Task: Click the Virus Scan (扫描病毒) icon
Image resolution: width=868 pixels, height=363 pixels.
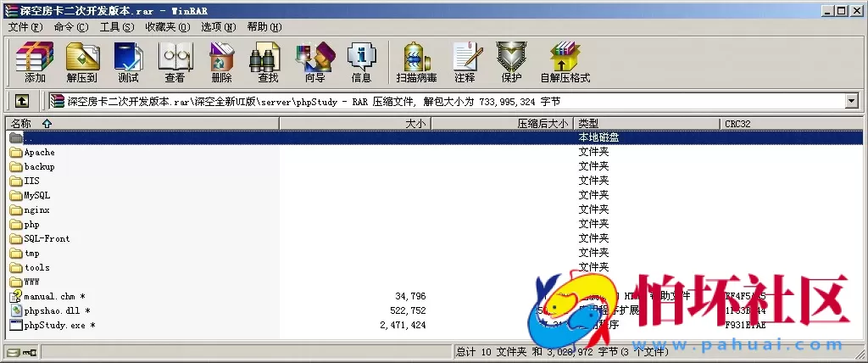Action: (416, 62)
